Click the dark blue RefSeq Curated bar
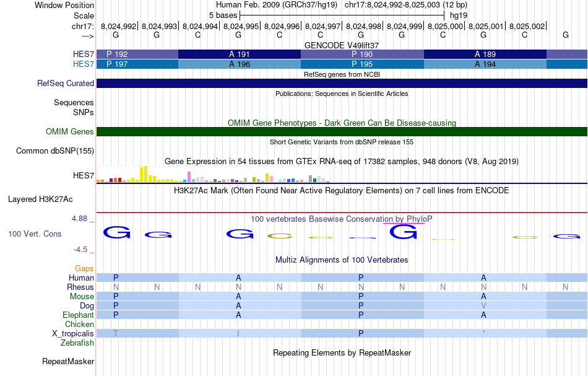The height and width of the screenshot is (376, 588). pos(342,83)
